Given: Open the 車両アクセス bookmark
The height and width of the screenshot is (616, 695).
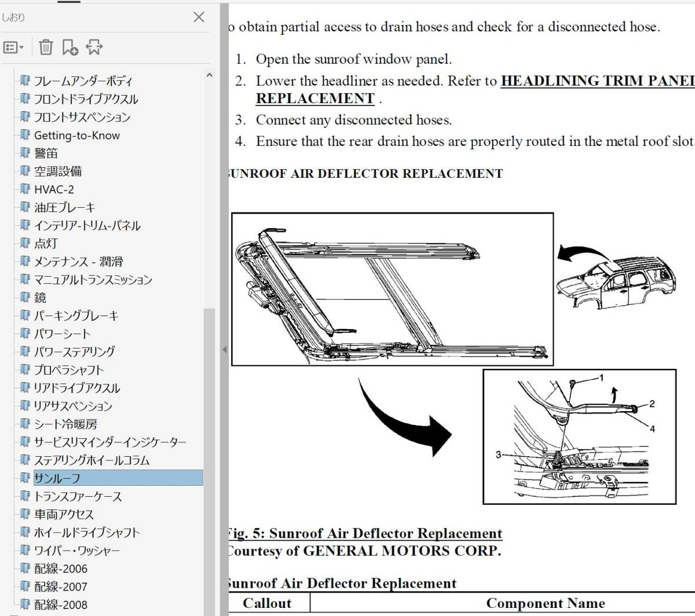Looking at the screenshot, I should tap(64, 514).
